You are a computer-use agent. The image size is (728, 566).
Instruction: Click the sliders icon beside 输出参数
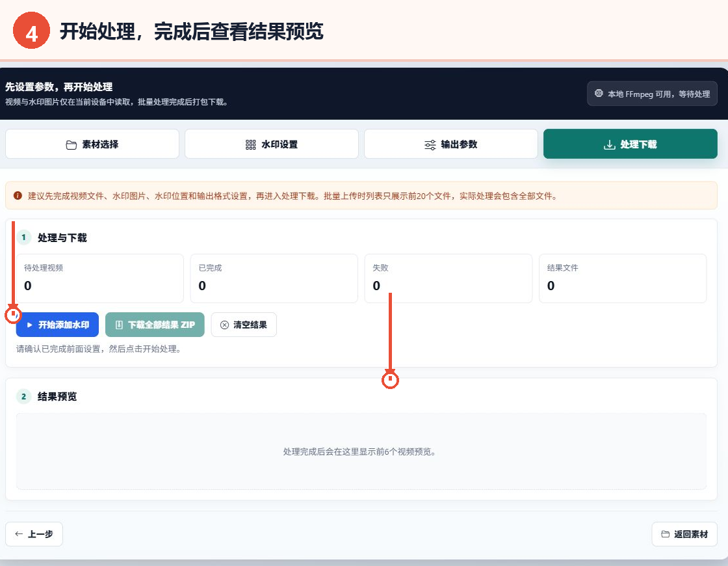(x=430, y=145)
